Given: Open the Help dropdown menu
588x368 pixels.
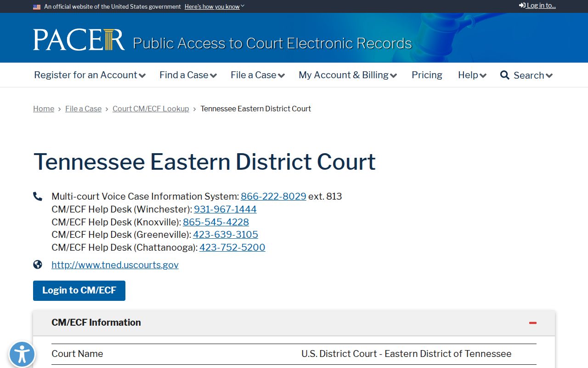Looking at the screenshot, I should point(472,75).
